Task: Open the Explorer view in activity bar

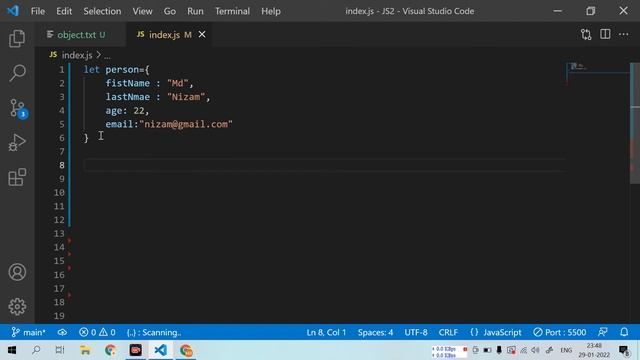Action: coord(17,38)
